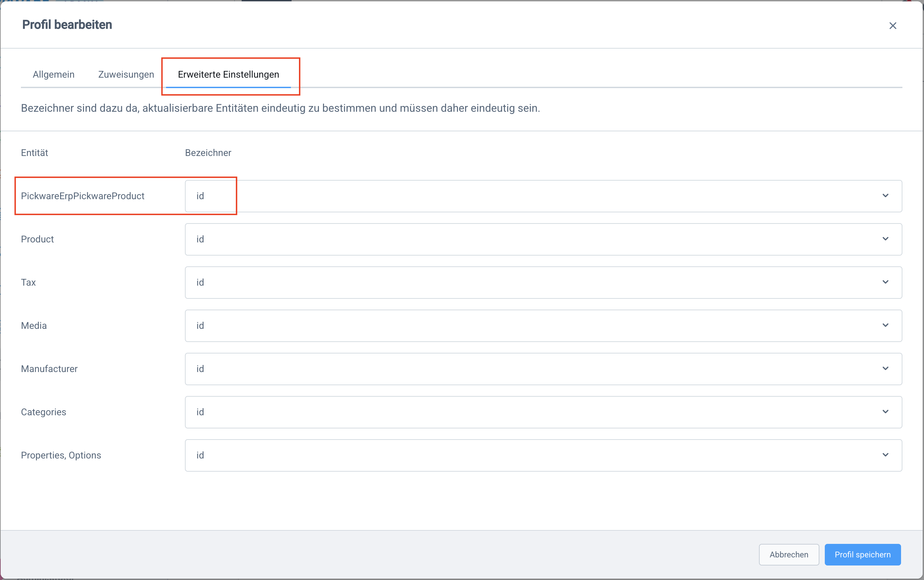
Task: Close the Profil bearbeiten dialog
Action: point(893,26)
